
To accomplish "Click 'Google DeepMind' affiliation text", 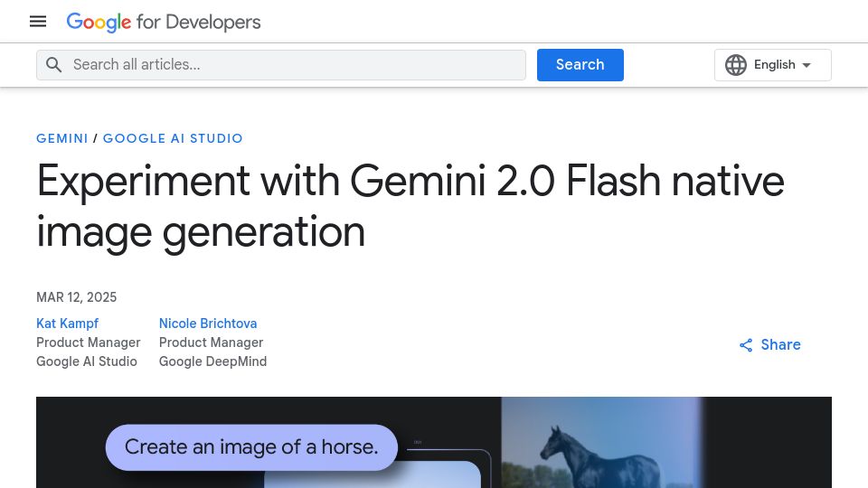I will coord(213,361).
